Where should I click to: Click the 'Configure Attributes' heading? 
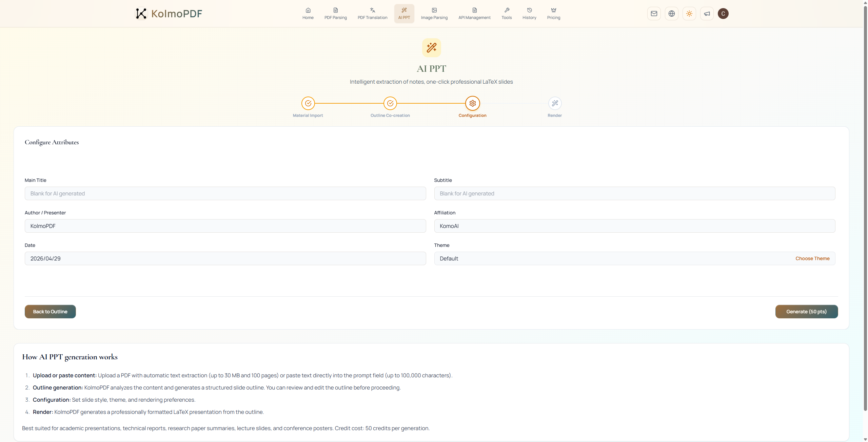click(52, 142)
